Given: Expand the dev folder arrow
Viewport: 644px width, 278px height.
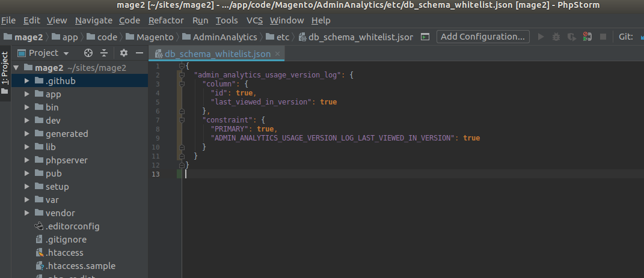Looking at the screenshot, I should [26, 121].
